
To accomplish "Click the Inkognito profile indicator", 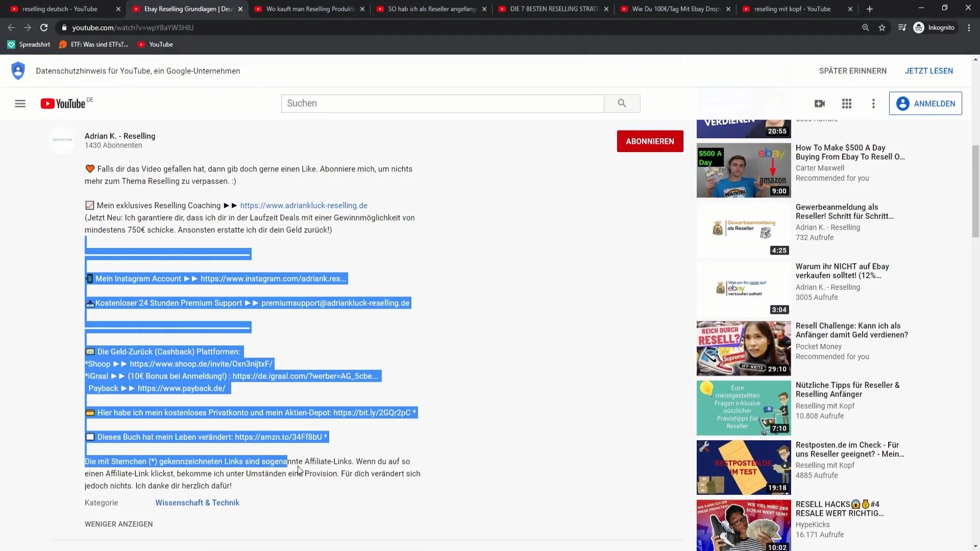I will [935, 28].
